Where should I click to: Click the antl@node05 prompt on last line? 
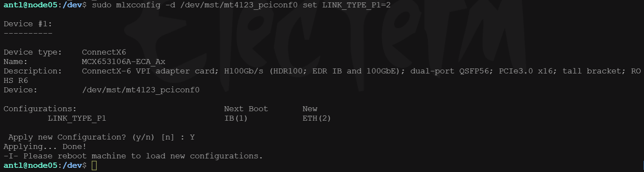(x=30, y=165)
